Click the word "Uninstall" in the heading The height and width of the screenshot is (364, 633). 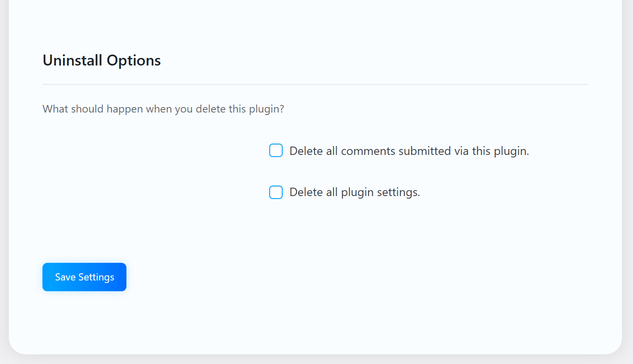72,60
